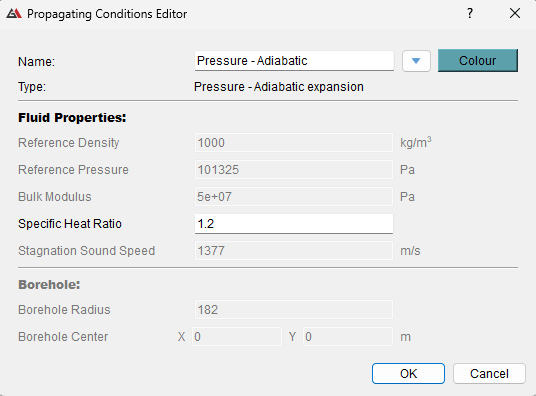
Task: Click the application logo icon in title bar
Action: tap(14, 14)
